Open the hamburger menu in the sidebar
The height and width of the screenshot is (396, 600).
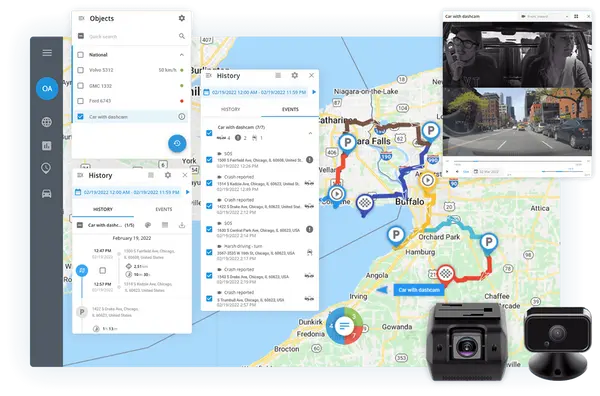47,53
